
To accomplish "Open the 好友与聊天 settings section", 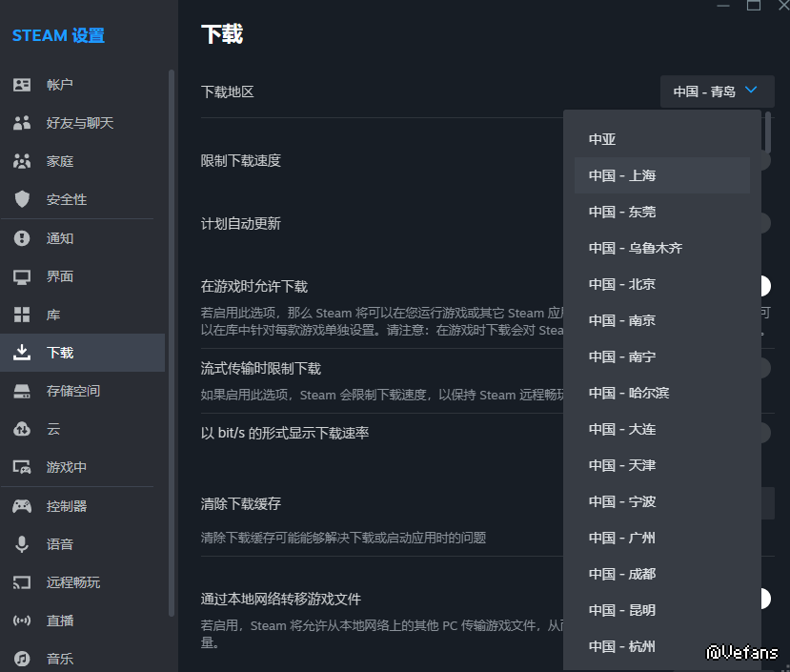I will point(83,123).
